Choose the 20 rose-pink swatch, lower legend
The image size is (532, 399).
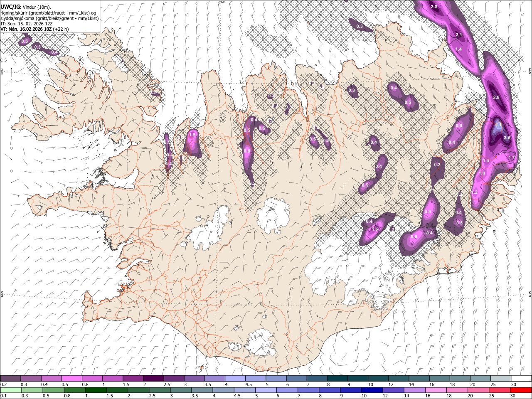point(478,390)
